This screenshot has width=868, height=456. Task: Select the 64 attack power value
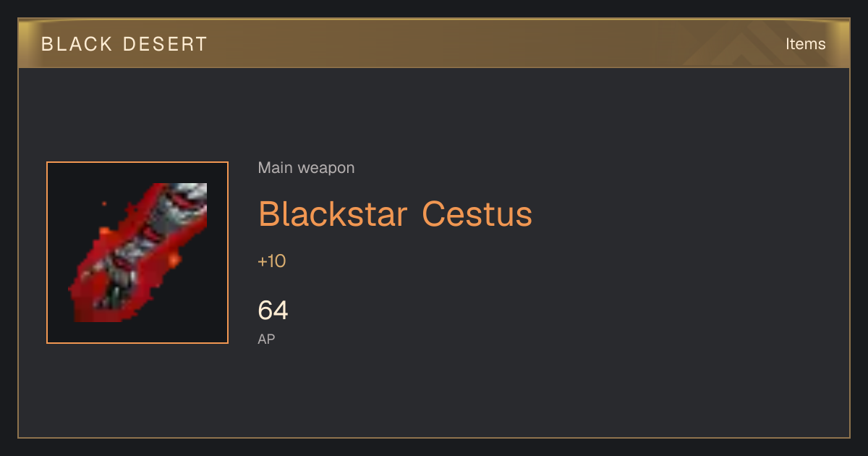click(x=273, y=311)
